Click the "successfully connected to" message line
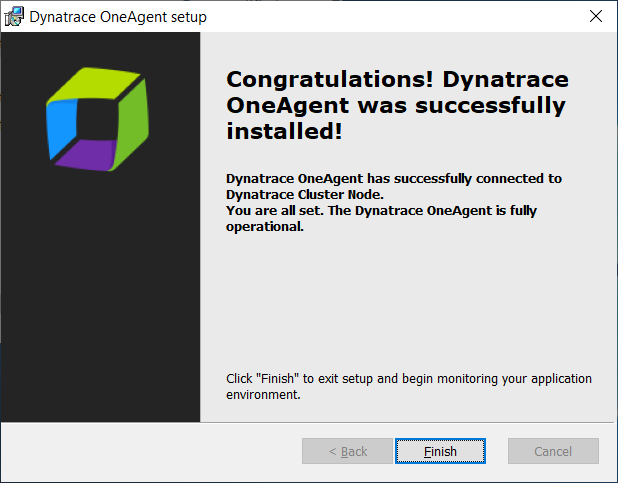This screenshot has width=618, height=483. 394,186
